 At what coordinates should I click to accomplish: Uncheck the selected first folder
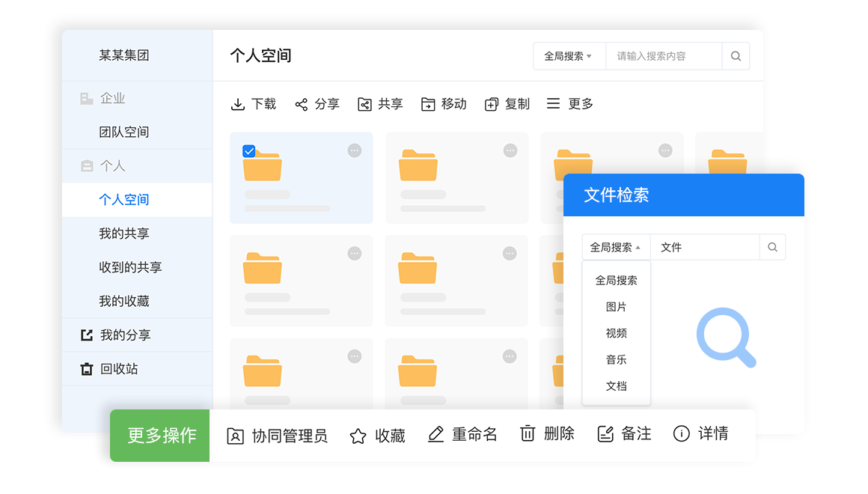point(249,150)
